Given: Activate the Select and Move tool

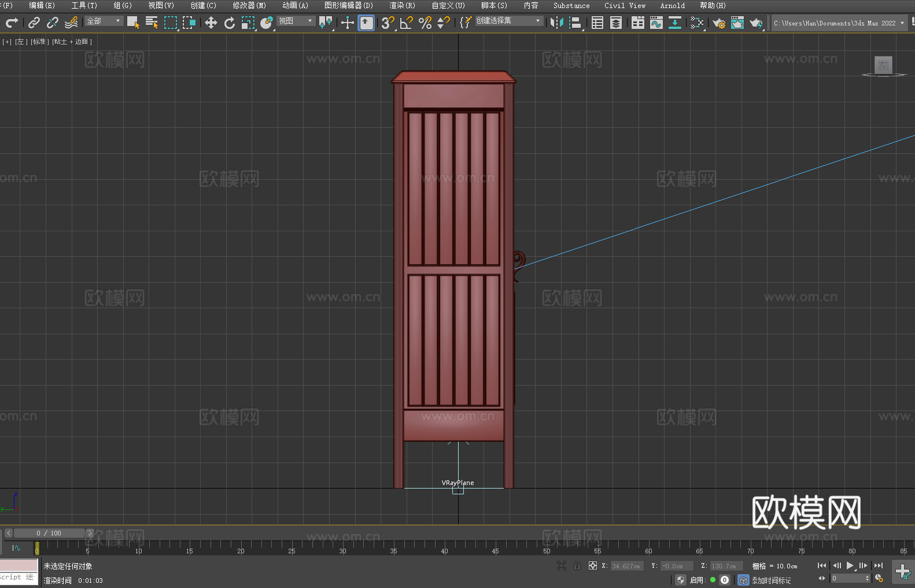Looking at the screenshot, I should (211, 23).
